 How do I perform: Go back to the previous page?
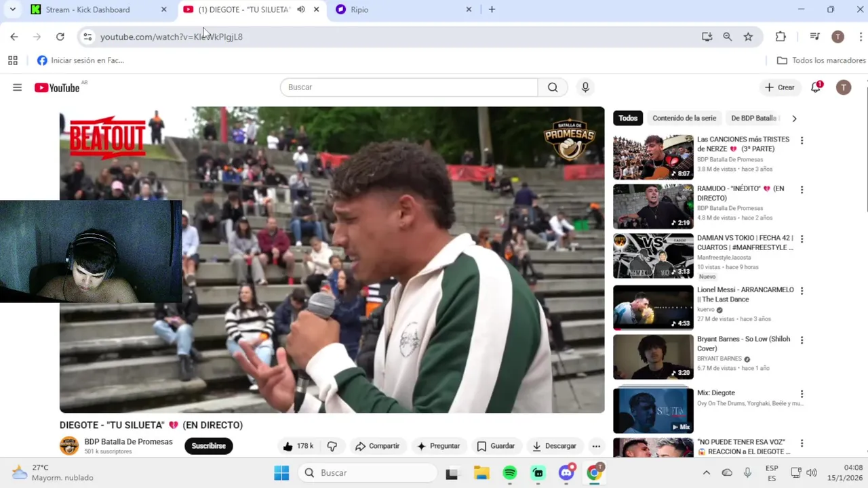point(14,37)
